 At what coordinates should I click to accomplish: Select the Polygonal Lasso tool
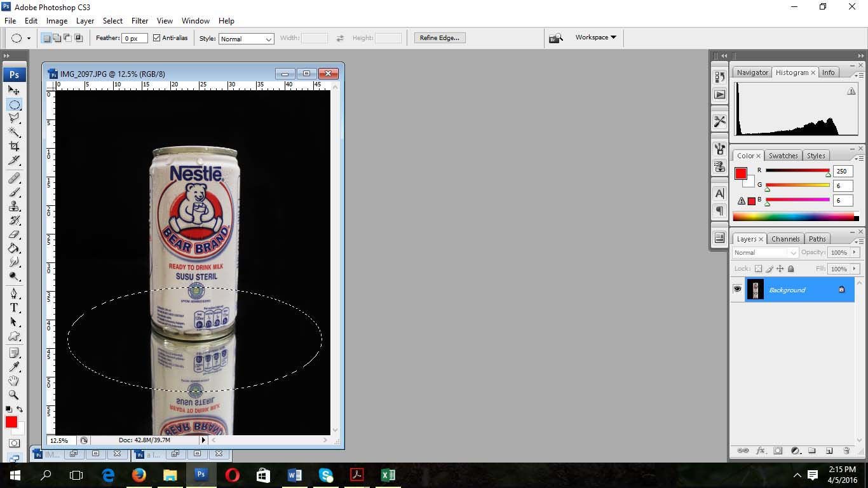[14, 118]
